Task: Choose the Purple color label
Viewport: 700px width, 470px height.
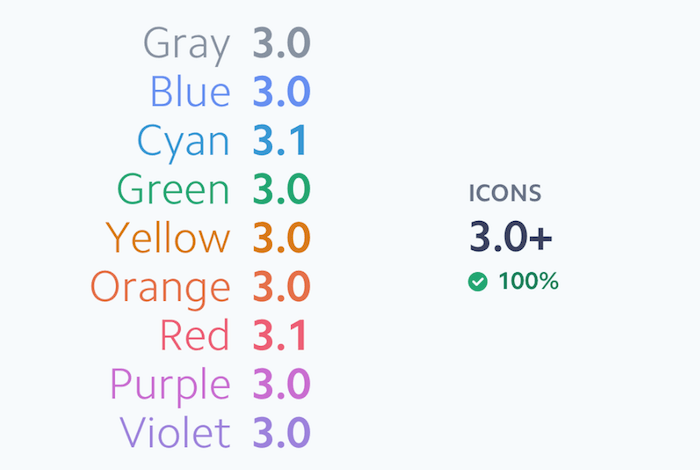Action: coord(170,384)
